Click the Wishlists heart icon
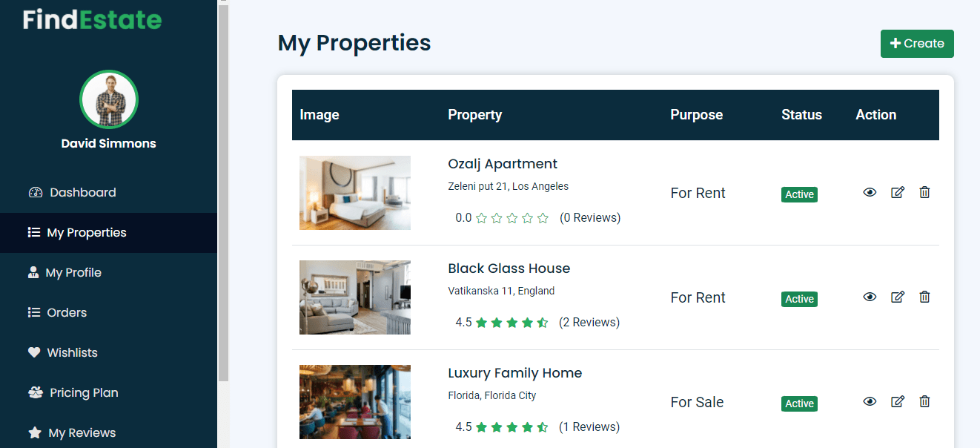Screen dimensions: 980x448 pyautogui.click(x=34, y=352)
